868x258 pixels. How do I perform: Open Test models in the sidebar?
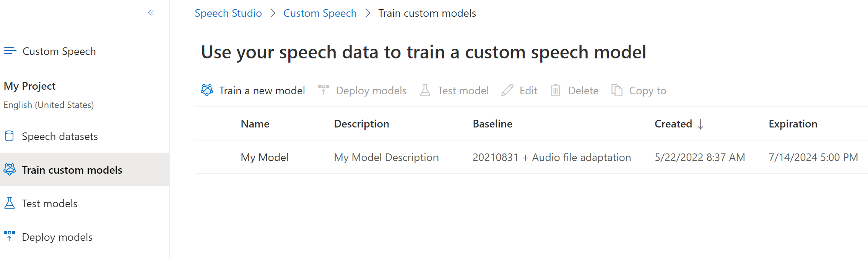(x=50, y=203)
